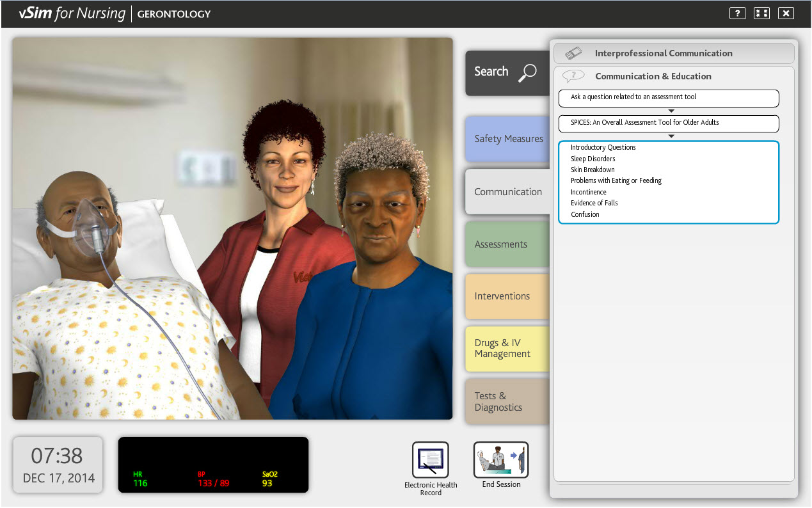Image resolution: width=812 pixels, height=508 pixels.
Task: Open the SPICES assessment tool dropdown
Action: tap(668, 123)
